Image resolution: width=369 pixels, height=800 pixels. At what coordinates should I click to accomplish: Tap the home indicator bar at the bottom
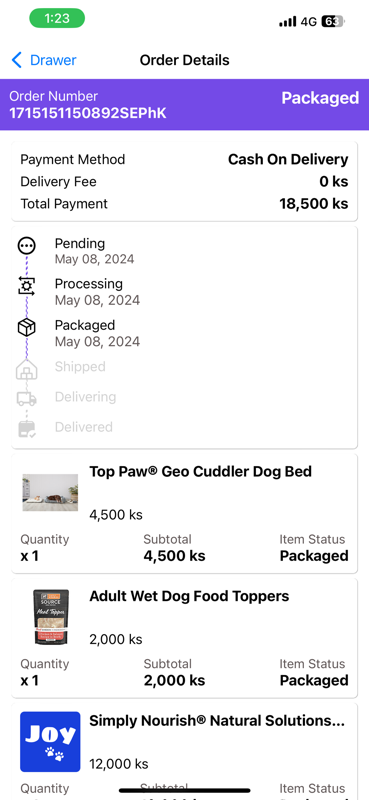pyautogui.click(x=185, y=791)
